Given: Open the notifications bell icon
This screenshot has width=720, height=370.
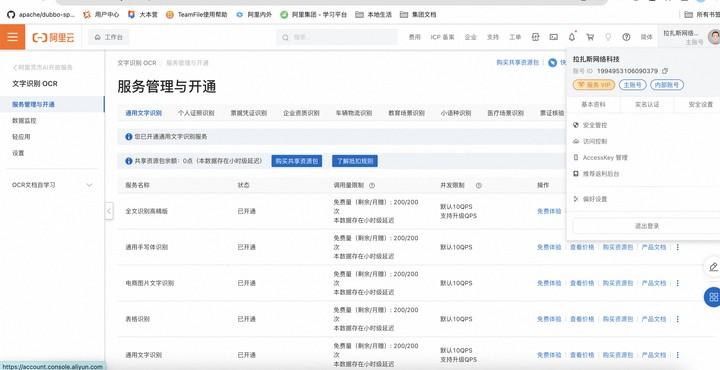Looking at the screenshot, I should (572, 37).
